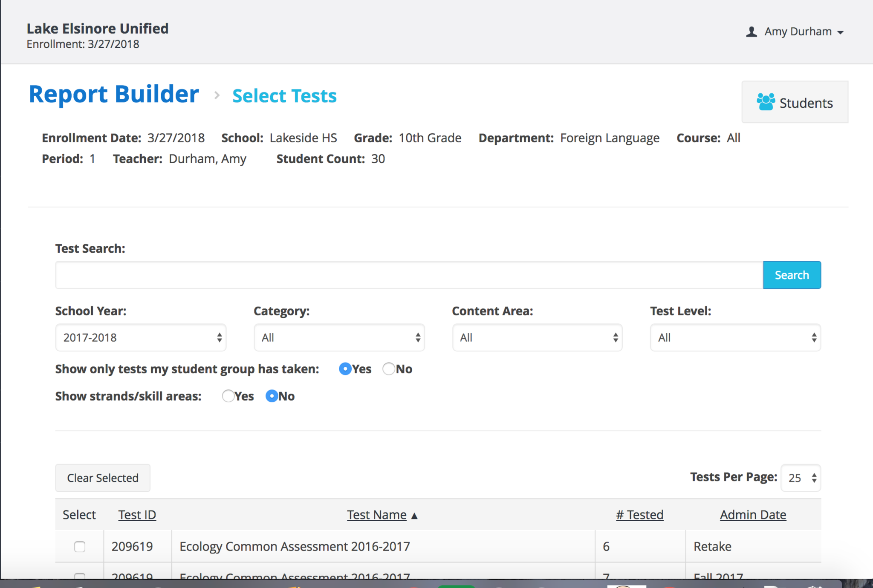Click the breadcrumb chevron after Report Builder

pyautogui.click(x=217, y=95)
